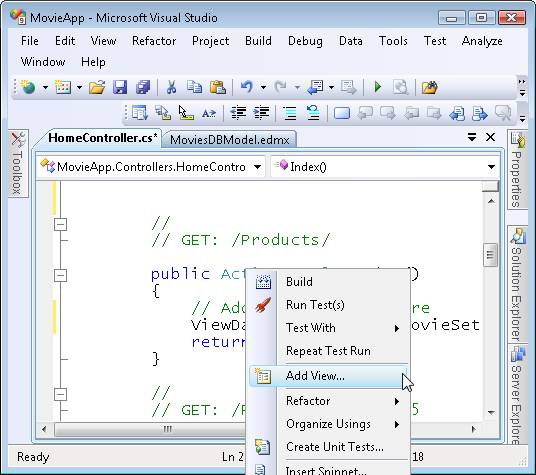Collapse the GET /Products/ comment region
The height and width of the screenshot is (475, 536).
[61, 225]
